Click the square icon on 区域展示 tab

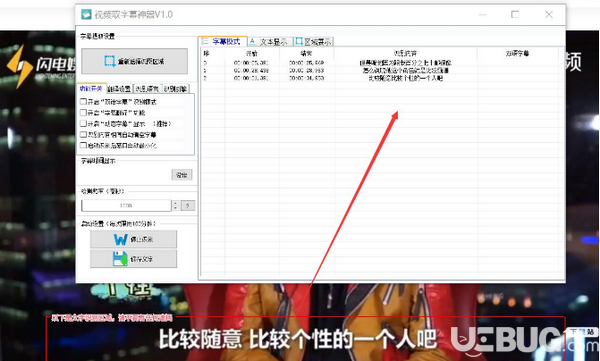[x=299, y=41]
